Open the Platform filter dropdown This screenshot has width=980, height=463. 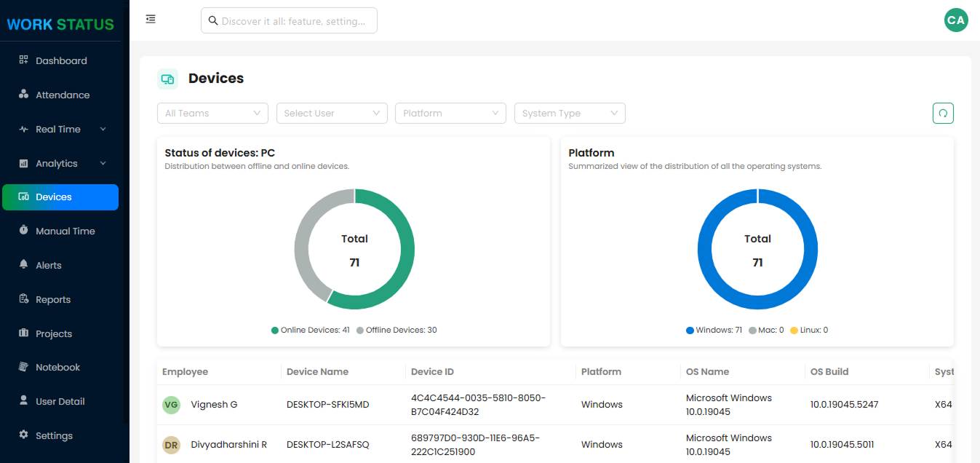click(x=451, y=113)
